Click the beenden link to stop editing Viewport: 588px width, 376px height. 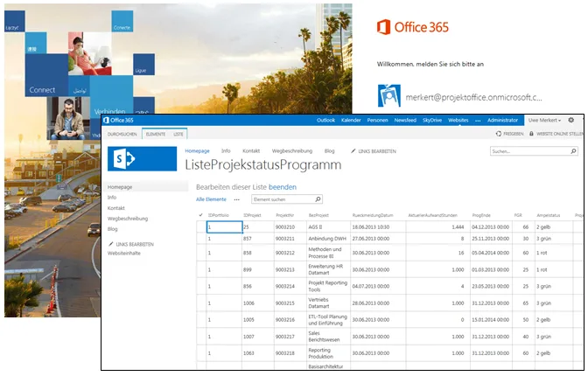click(x=283, y=187)
